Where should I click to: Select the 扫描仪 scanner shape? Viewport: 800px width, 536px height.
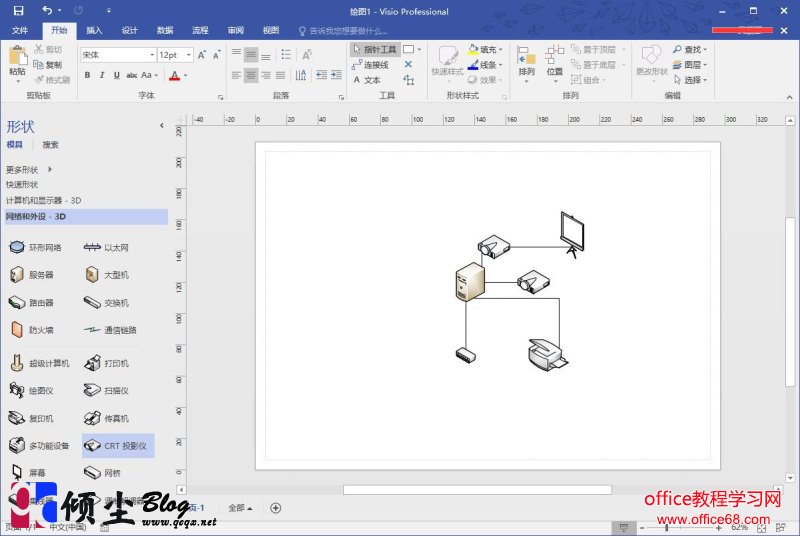(106, 391)
